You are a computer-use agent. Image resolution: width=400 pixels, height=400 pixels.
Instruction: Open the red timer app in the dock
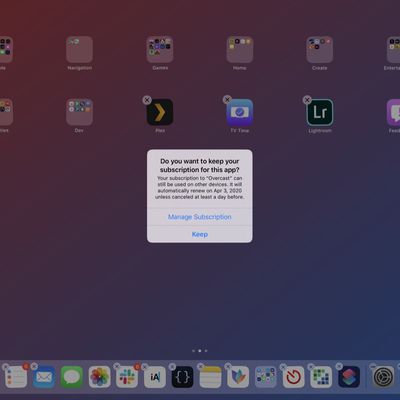click(293, 377)
